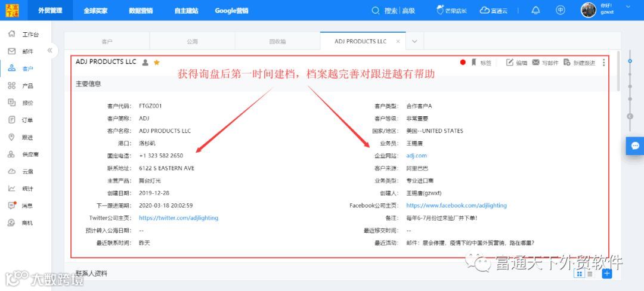644x291 pixels.
Task: Click customer code FTGZ001
Action: point(150,106)
